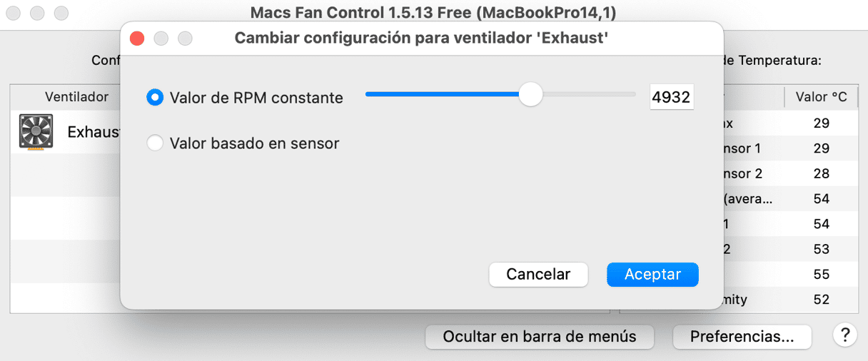Viewport: 868px width, 361px height.
Task: Confirm changes with Aceptar button
Action: pyautogui.click(x=652, y=275)
